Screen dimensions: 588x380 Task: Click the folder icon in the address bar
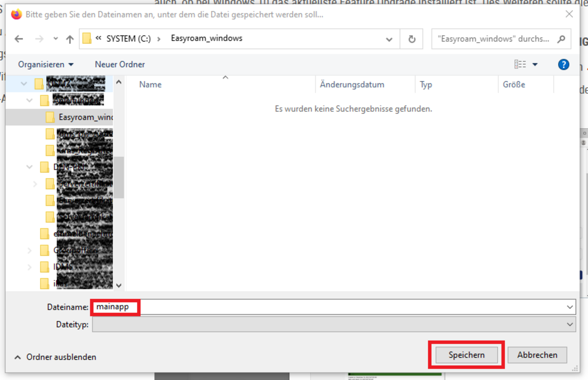[87, 39]
